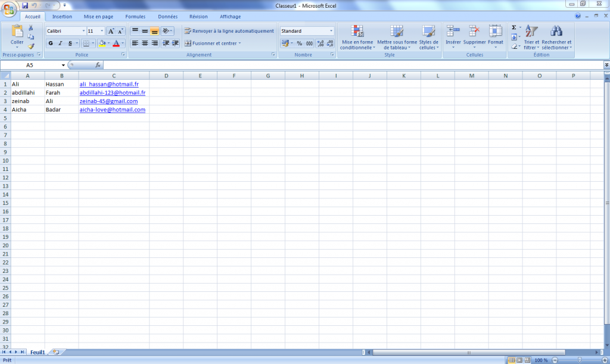This screenshot has width=610, height=364.
Task: Click the ali_hassan@hotmail.fr email link
Action: (x=109, y=85)
